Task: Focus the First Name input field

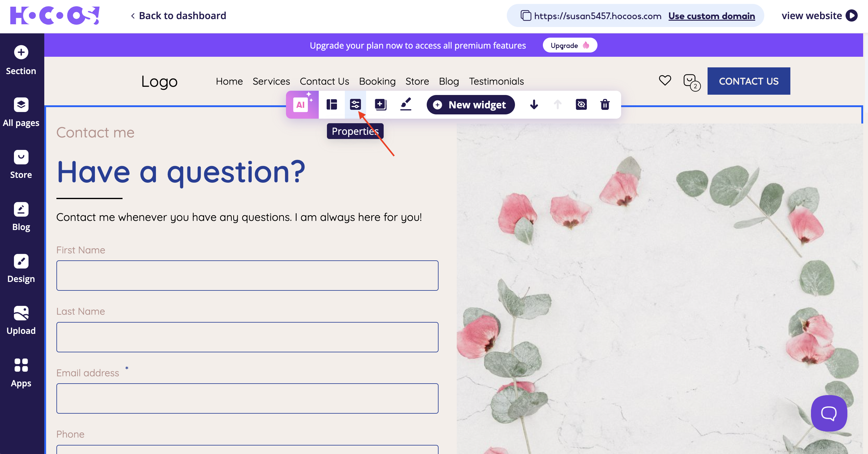Action: point(247,275)
